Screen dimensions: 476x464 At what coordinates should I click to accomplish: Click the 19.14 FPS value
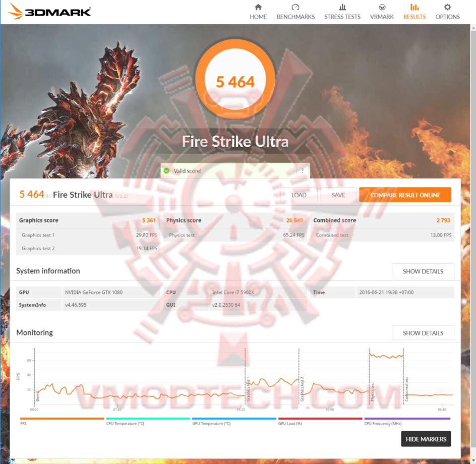pyautogui.click(x=147, y=249)
